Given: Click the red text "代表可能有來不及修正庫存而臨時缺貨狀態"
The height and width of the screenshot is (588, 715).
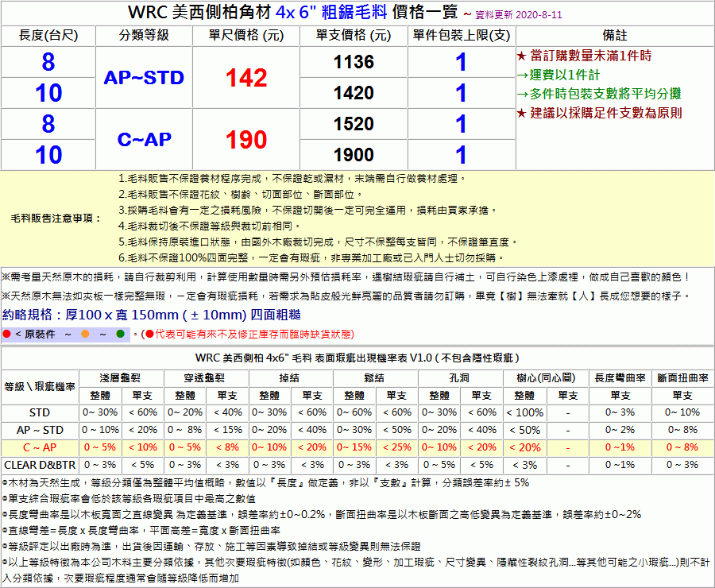Looking at the screenshot, I should click(253, 335).
